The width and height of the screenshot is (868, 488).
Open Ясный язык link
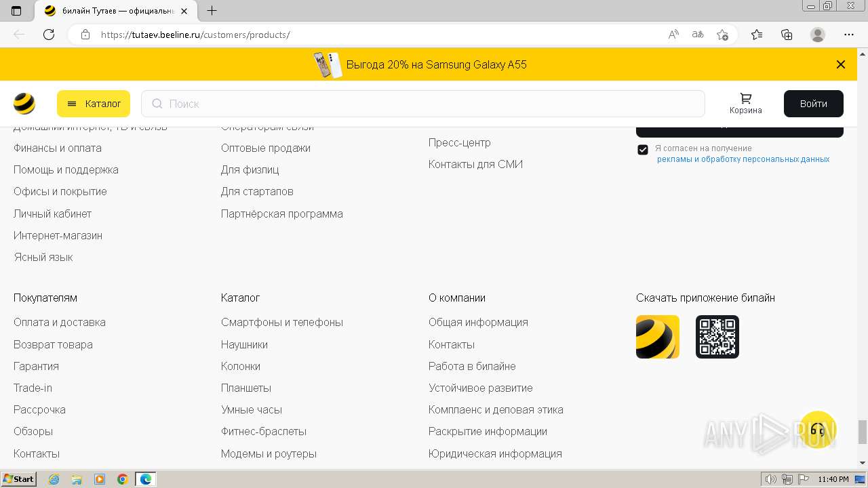pyautogui.click(x=43, y=257)
